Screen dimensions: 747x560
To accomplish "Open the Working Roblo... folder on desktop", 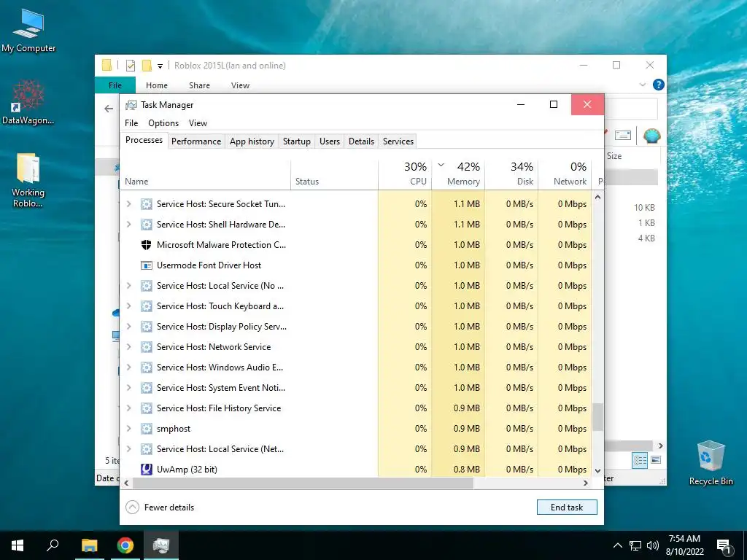I will click(x=28, y=180).
